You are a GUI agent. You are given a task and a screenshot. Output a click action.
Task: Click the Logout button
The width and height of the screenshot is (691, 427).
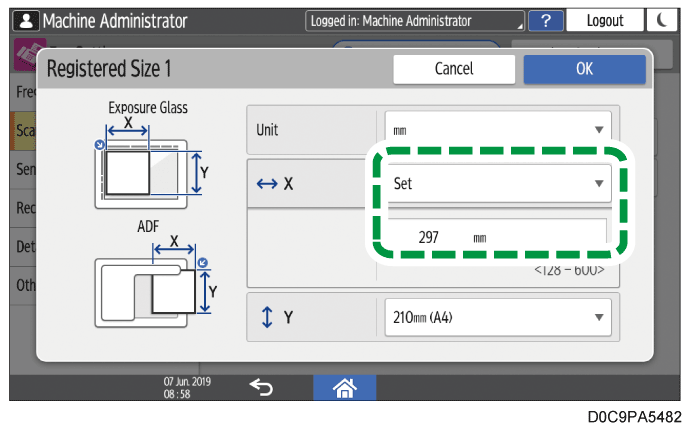tap(604, 20)
